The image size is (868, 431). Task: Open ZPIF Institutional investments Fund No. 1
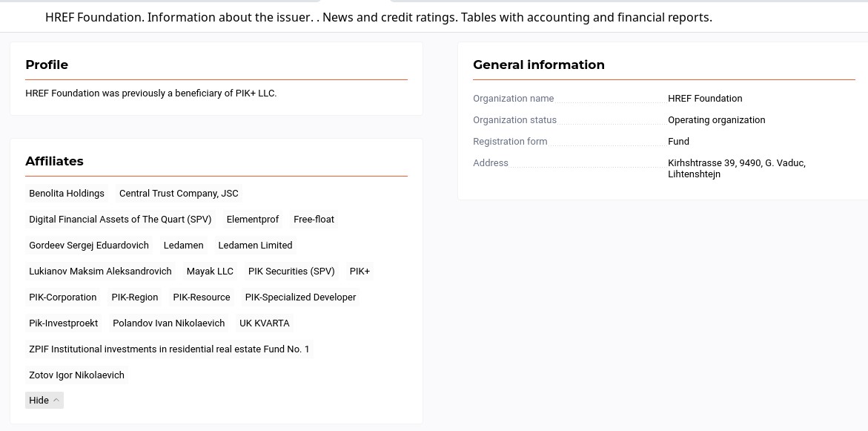[170, 349]
